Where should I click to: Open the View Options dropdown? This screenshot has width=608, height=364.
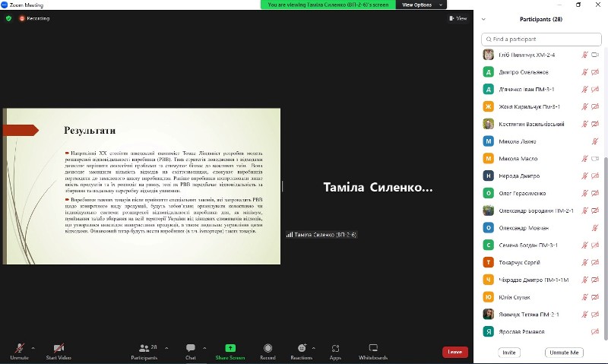click(x=422, y=5)
